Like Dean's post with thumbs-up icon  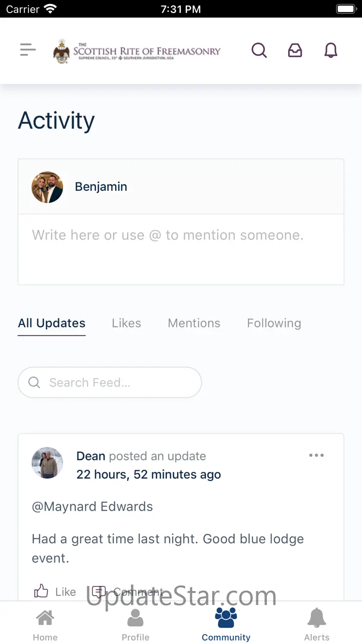tap(41, 591)
